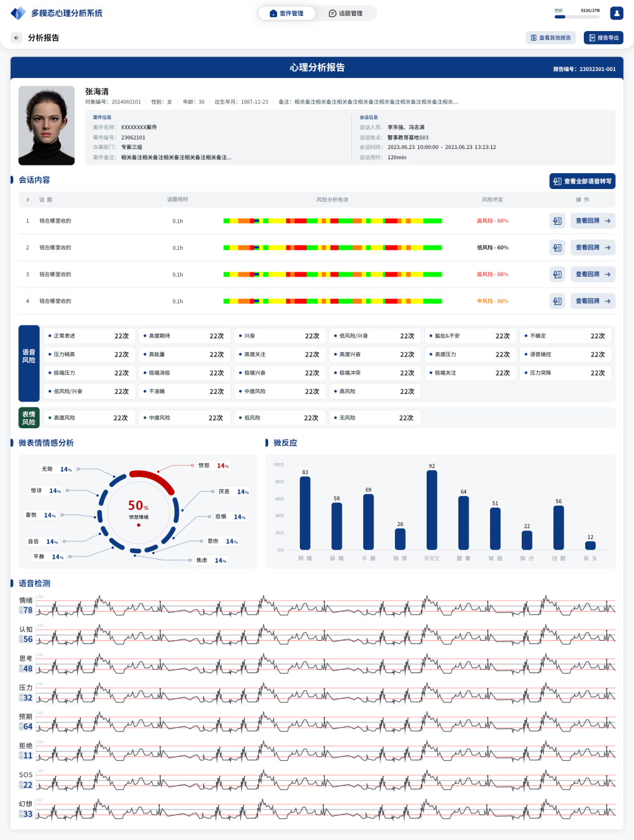Click the 手交叉 bar showing 92
Image resolution: width=634 pixels, height=840 pixels.
click(432, 509)
